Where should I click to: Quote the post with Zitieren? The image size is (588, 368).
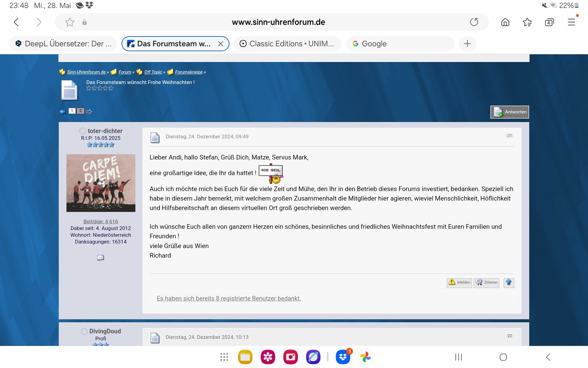click(x=486, y=282)
